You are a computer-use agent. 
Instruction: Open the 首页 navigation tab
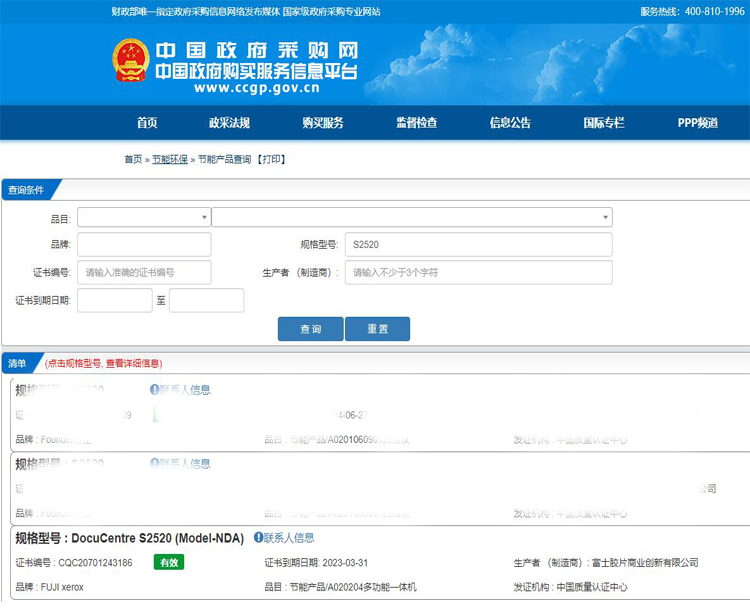point(147,123)
